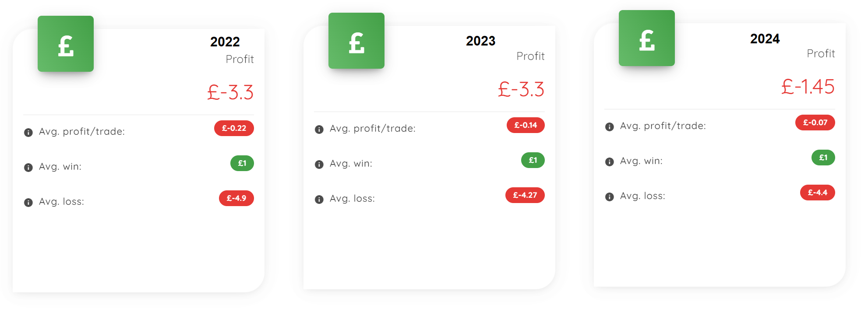
Task: Click the £-0.14 red badge
Action: click(x=526, y=125)
